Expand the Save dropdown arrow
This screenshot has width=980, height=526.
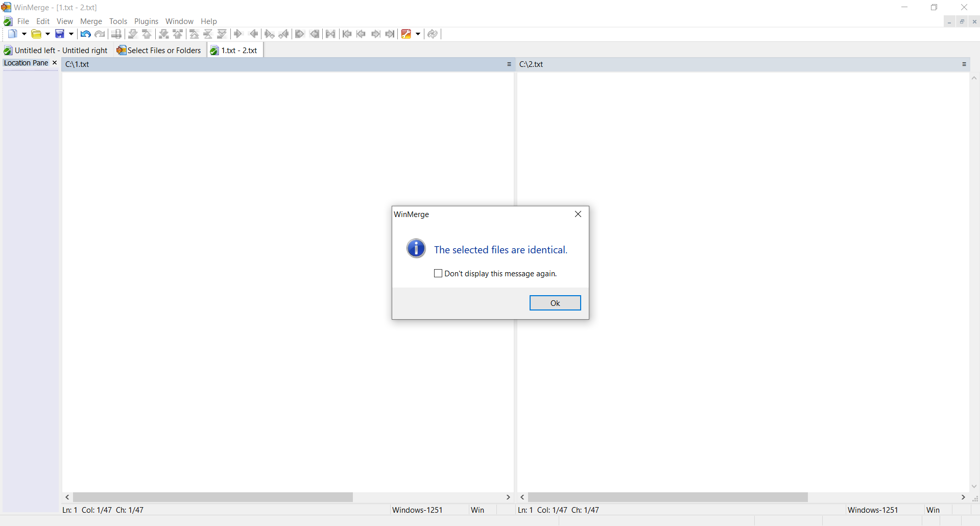71,34
